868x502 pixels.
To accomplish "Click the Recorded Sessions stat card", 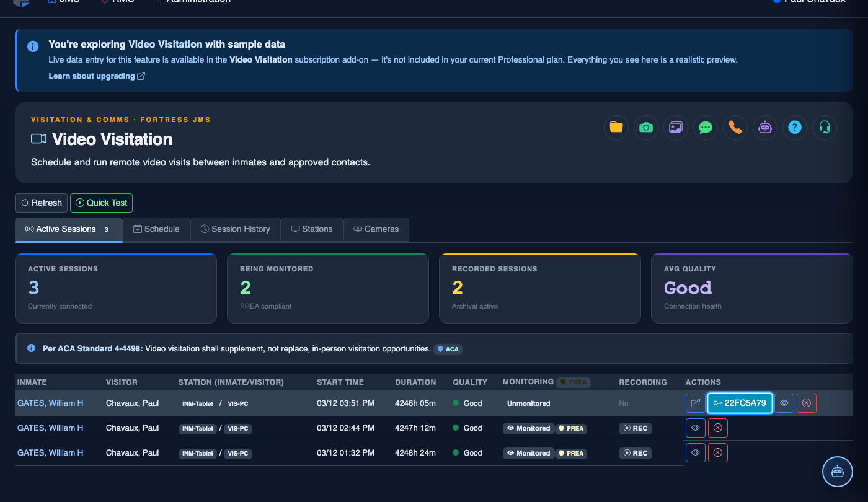I will [x=540, y=288].
